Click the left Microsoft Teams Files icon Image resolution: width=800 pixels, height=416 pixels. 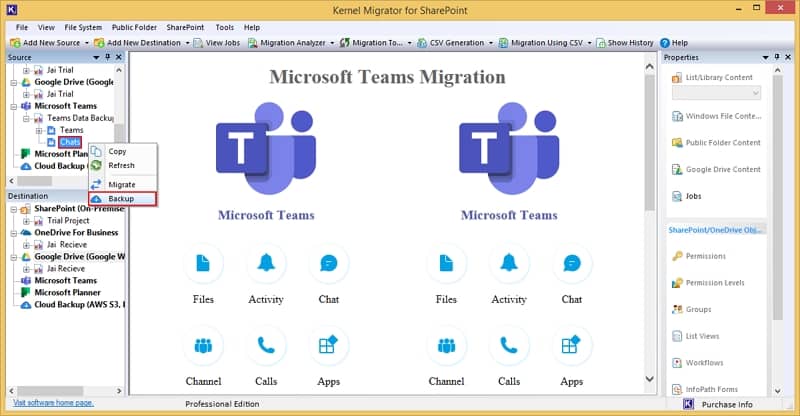(203, 263)
